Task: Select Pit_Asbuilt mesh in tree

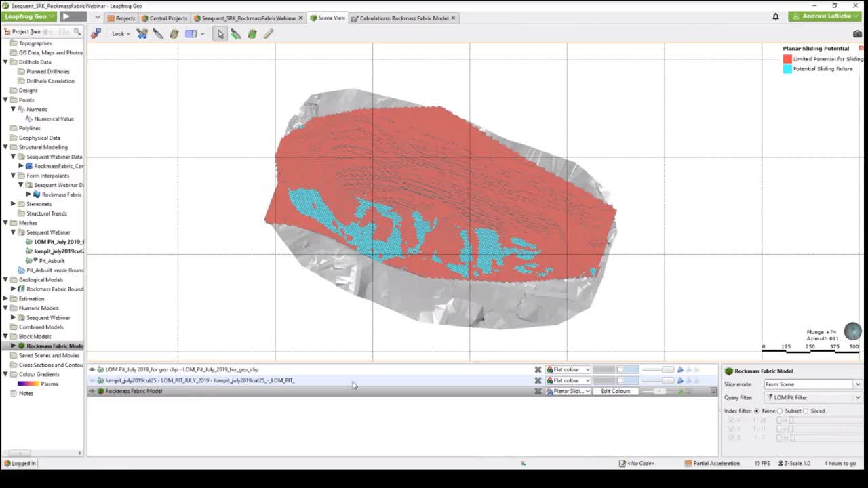Action: [52, 260]
